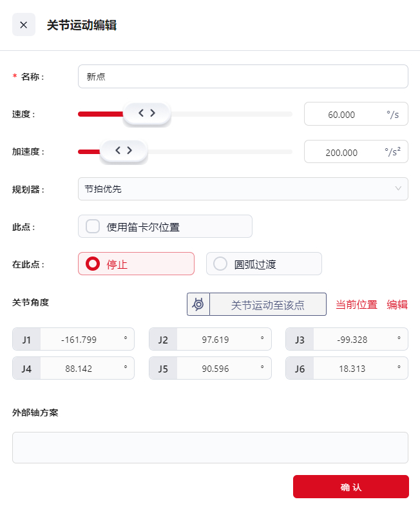Click the red 编辑 link

(397, 305)
